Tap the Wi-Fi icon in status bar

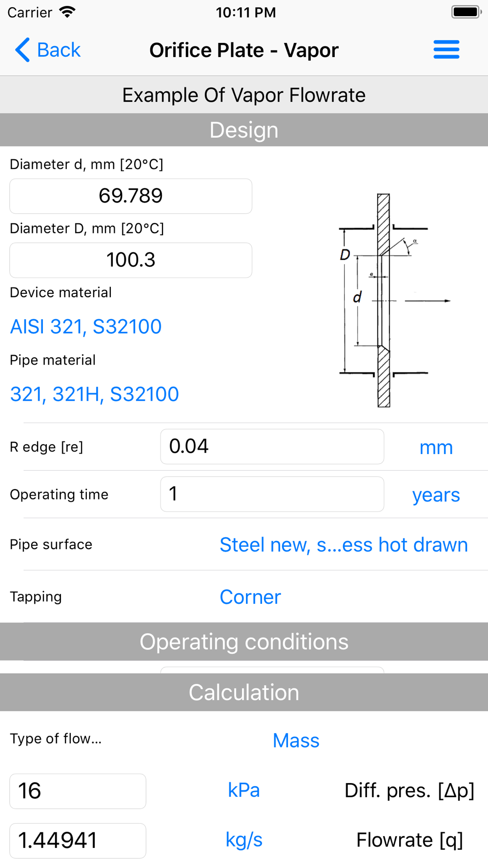[x=67, y=12]
